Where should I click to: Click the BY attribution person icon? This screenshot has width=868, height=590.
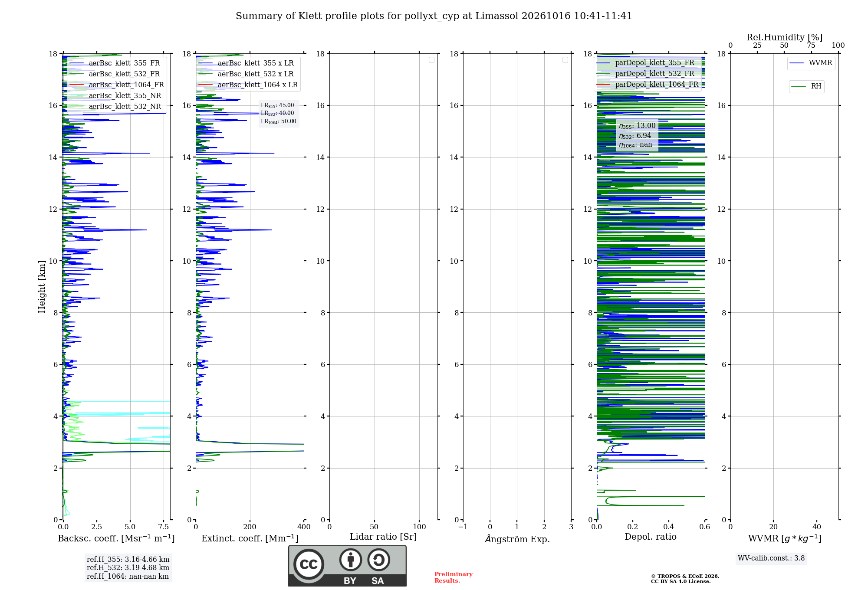click(351, 560)
